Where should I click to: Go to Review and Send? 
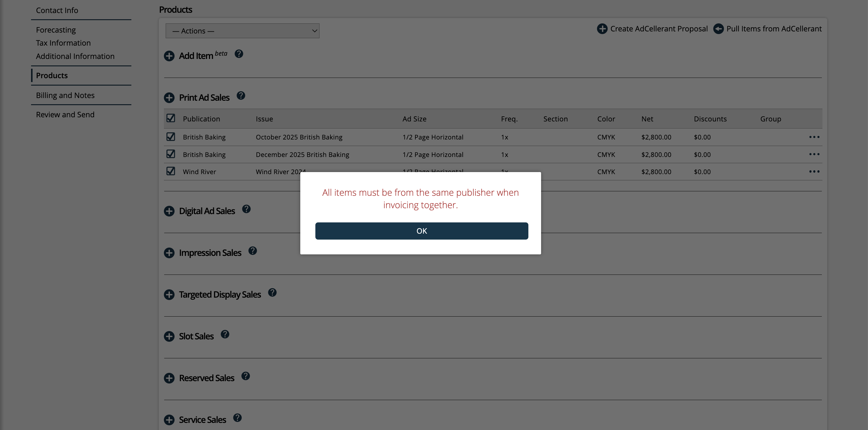(65, 114)
